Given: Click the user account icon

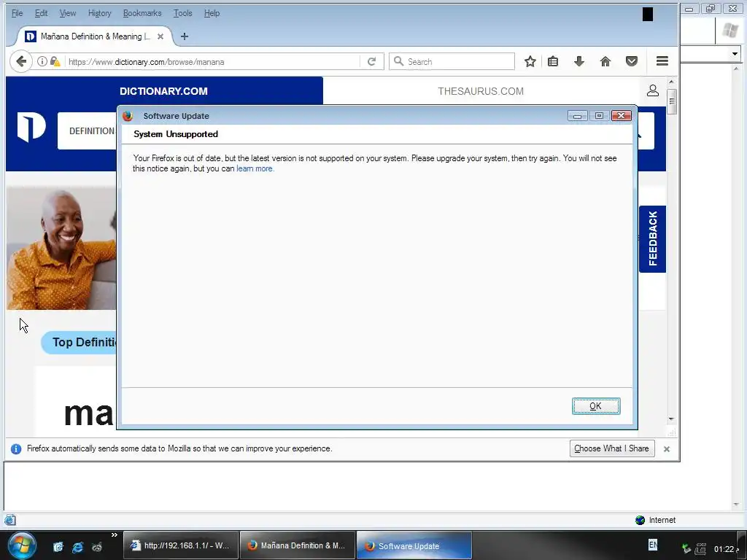Looking at the screenshot, I should coord(653,90).
